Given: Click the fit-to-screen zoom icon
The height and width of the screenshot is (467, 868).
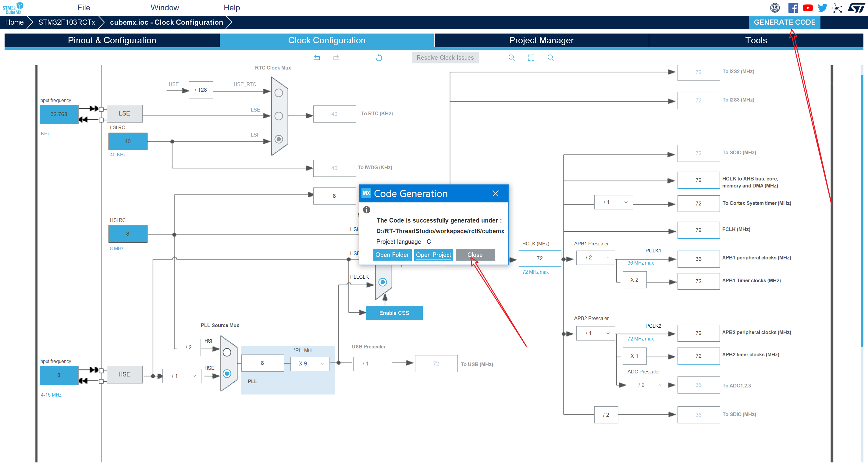Looking at the screenshot, I should (531, 58).
